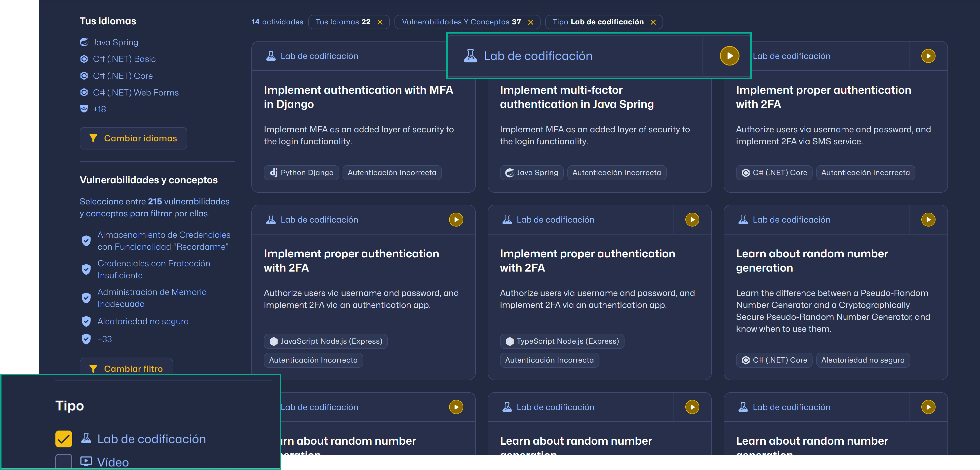Click 'Administración de Memoria Inadecuada' text
The image size is (980, 470).
tap(152, 298)
